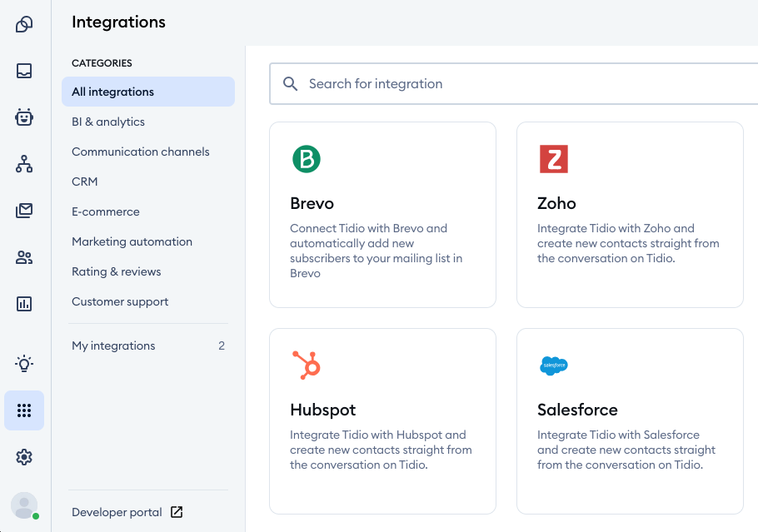Image resolution: width=758 pixels, height=532 pixels.
Task: Click the external link icon beside Developer portal
Action: (177, 512)
